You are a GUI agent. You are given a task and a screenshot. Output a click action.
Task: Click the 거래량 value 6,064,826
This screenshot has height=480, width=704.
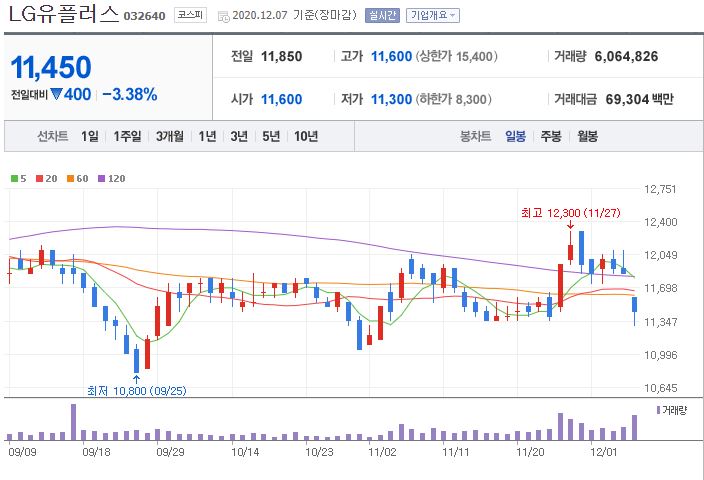(x=626, y=57)
